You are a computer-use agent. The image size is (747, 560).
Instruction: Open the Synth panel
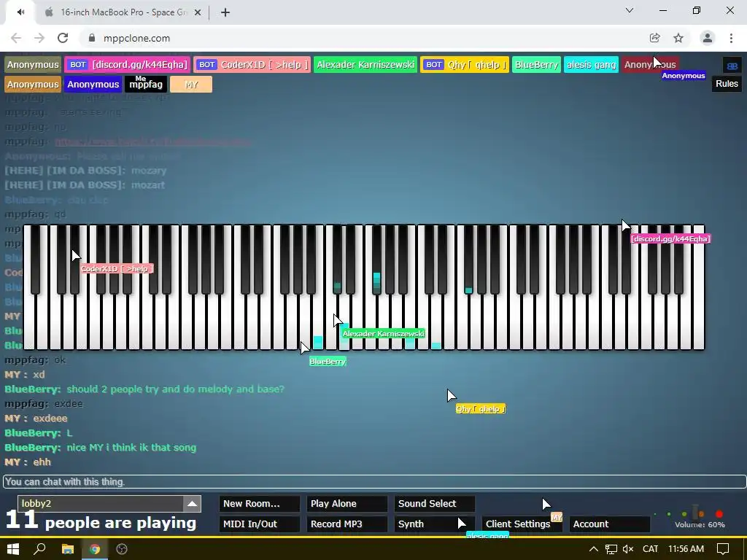pyautogui.click(x=434, y=524)
